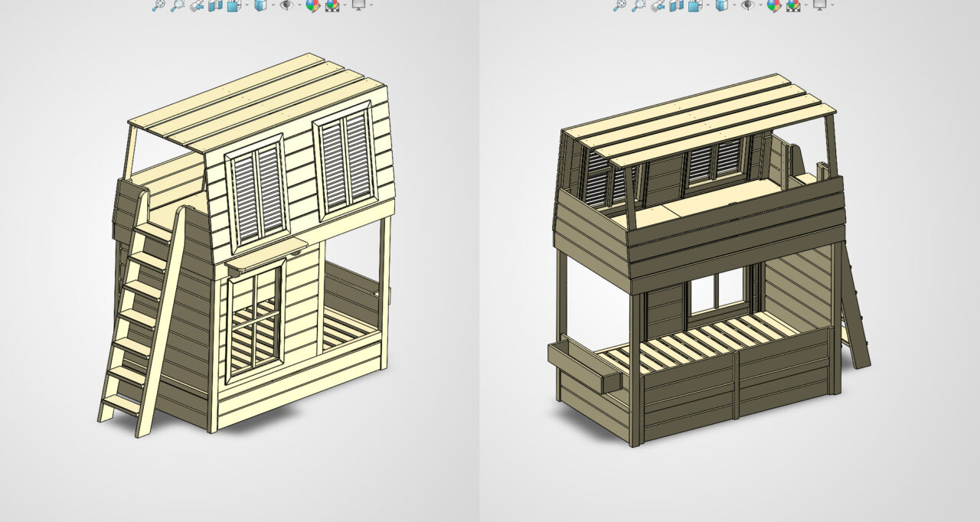Viewport: 980px width, 522px height.
Task: Expand View Orientation dropdown arrow in left viewport
Action: pyautogui.click(x=247, y=5)
